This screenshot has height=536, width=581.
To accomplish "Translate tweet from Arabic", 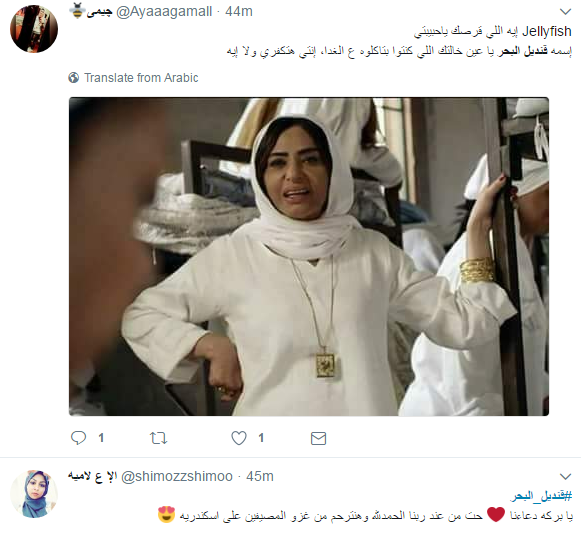I will (x=141, y=78).
